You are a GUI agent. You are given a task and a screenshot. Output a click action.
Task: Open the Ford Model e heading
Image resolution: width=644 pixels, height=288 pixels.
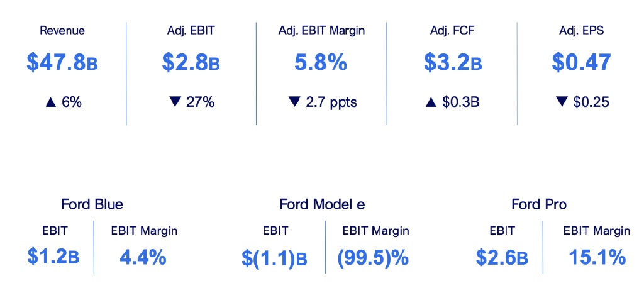pos(322,204)
